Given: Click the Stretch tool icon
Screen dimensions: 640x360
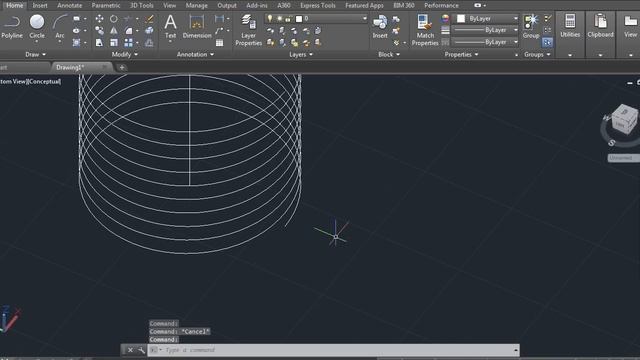Looking at the screenshot, I should [x=99, y=42].
